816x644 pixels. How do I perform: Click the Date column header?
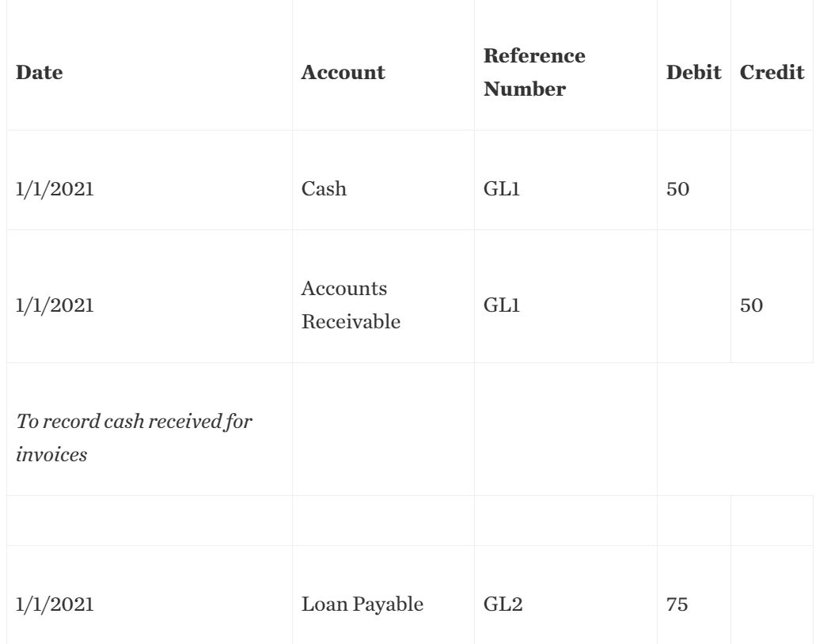40,73
